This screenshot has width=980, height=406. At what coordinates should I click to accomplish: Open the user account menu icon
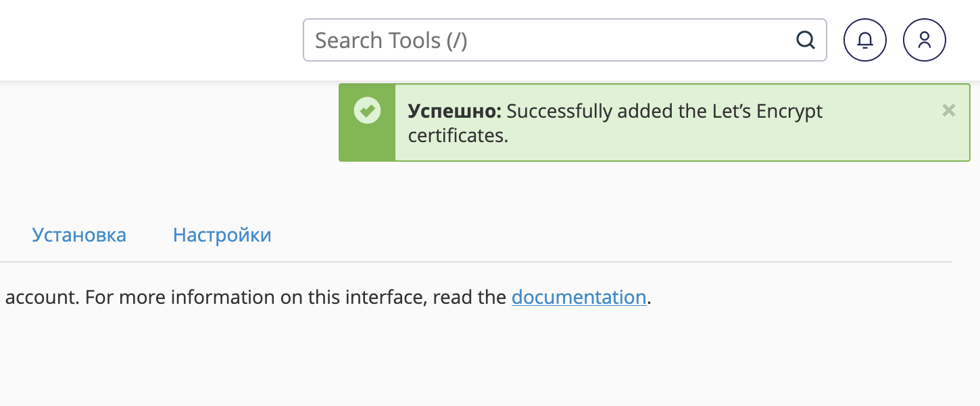[x=924, y=39]
